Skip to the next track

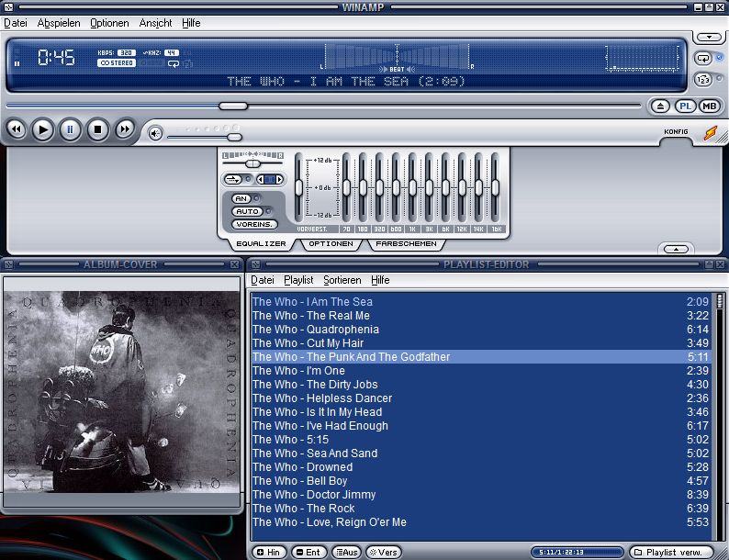pyautogui.click(x=125, y=129)
